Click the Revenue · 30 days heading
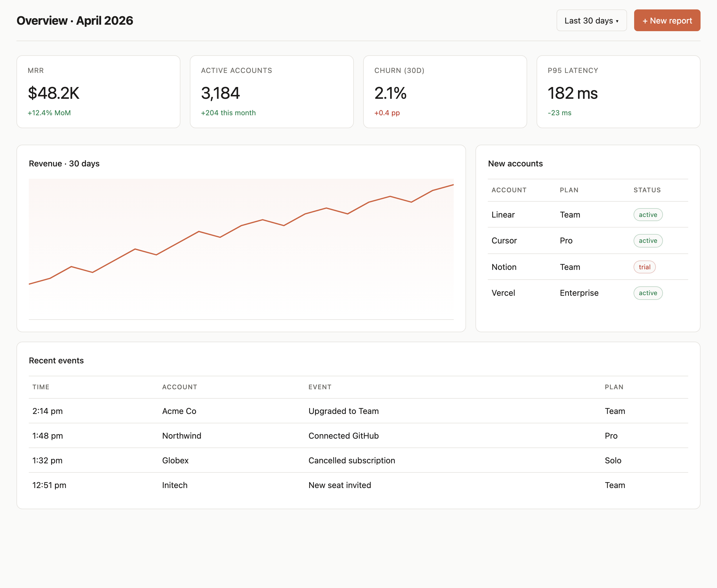 [x=64, y=163]
